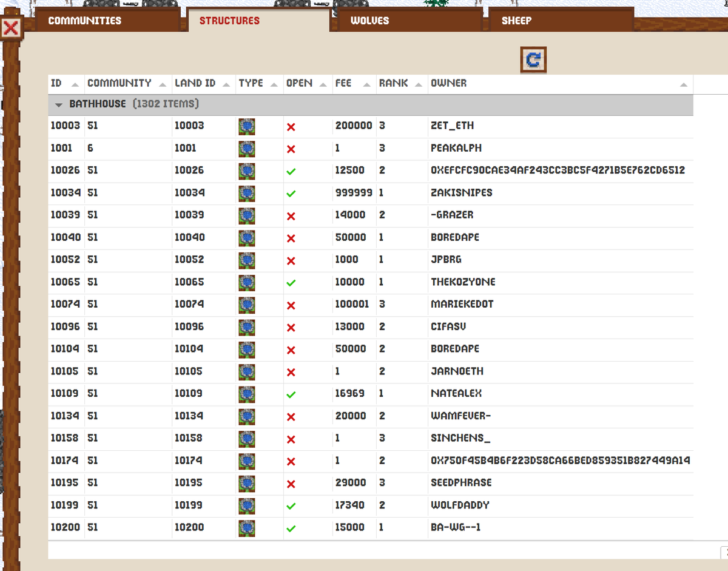
Task: Click bathhouse icon in row 10074
Action: click(246, 305)
